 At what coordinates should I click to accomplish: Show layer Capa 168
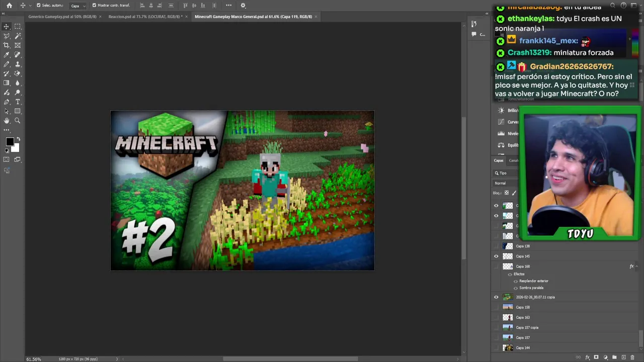point(496,266)
